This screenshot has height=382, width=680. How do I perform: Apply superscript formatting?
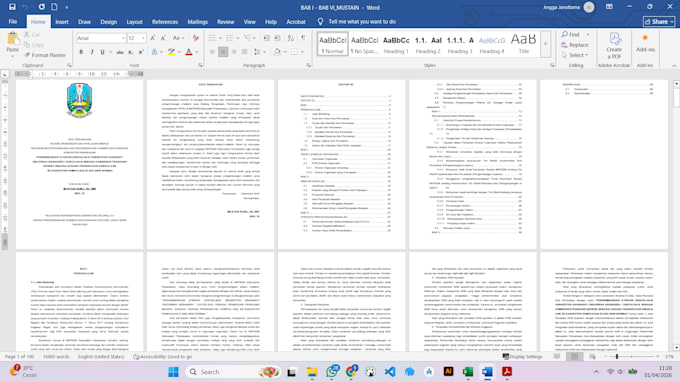click(x=141, y=52)
